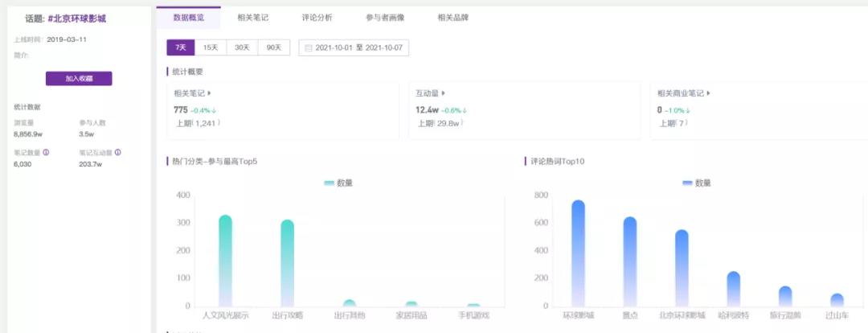Click the info icon beside 笔记互动量
Screen dimensions: 868x333
tap(118, 152)
